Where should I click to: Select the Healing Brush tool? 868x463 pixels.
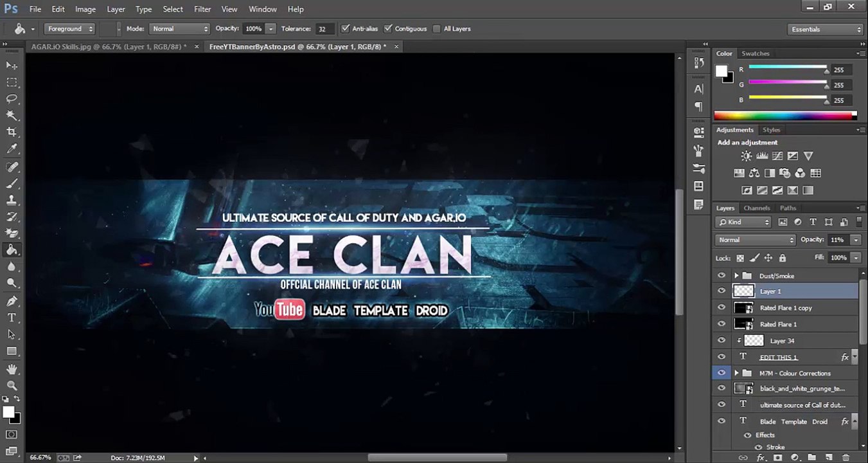12,167
